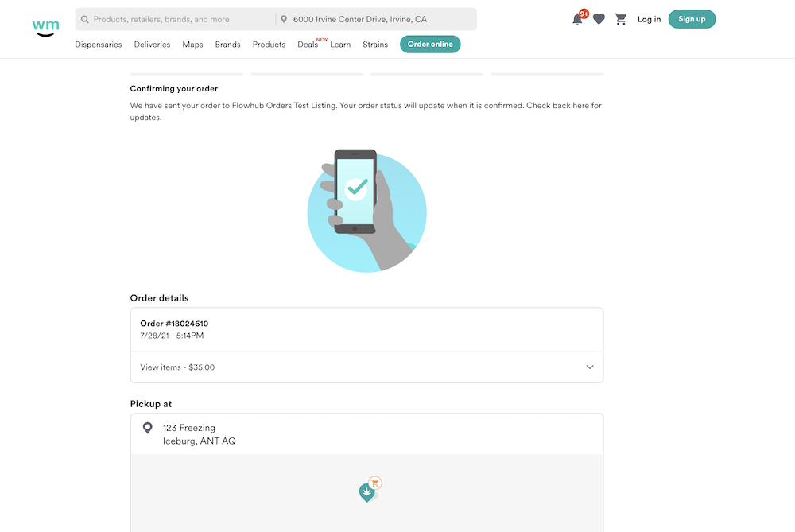Check the Deals marked NEW

click(x=308, y=45)
